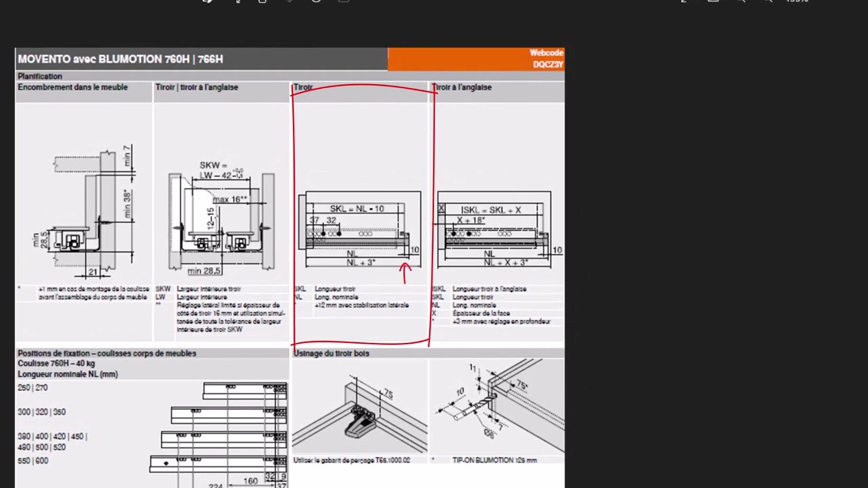Image resolution: width=868 pixels, height=488 pixels.
Task: Select the SKL = NL − 10 formula
Action: click(357, 209)
